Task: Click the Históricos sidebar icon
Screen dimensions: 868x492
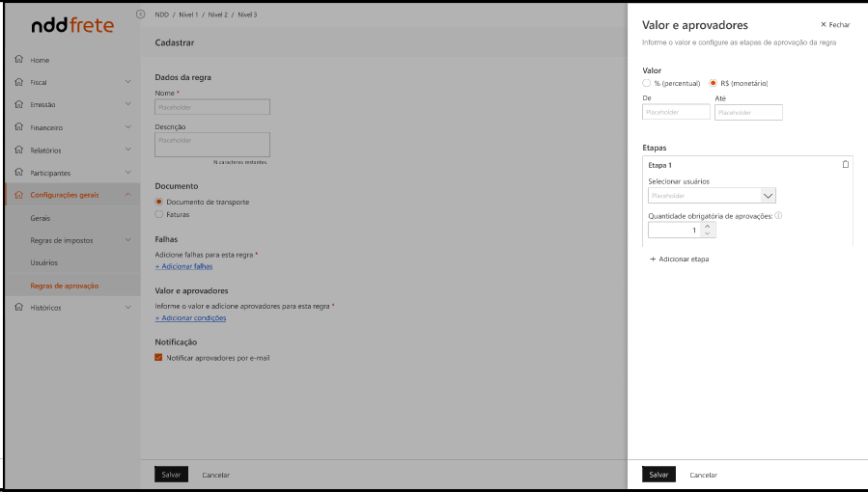Action: click(18, 308)
